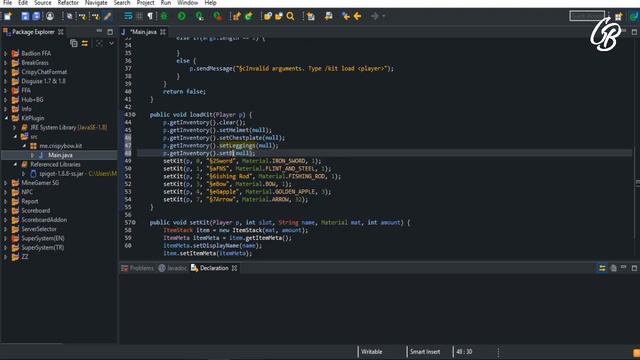Click the Save All toolbar icon
The width and height of the screenshot is (640, 360).
tap(36, 16)
